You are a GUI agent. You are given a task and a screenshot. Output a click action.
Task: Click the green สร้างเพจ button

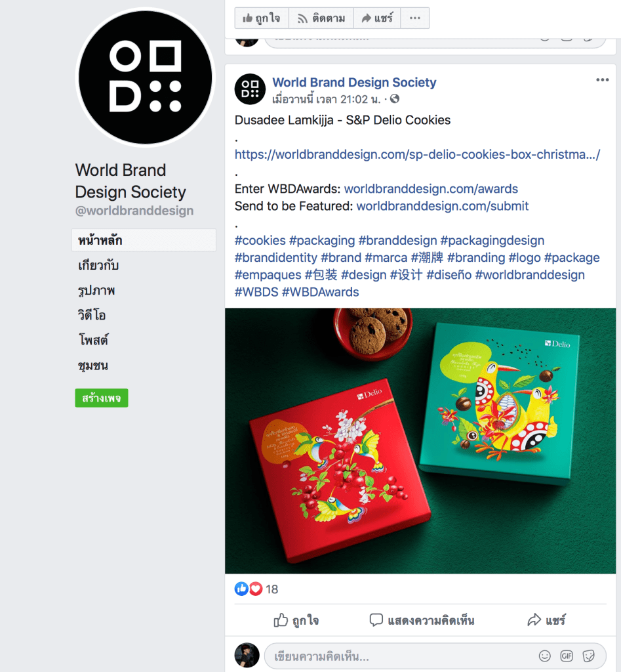click(102, 398)
